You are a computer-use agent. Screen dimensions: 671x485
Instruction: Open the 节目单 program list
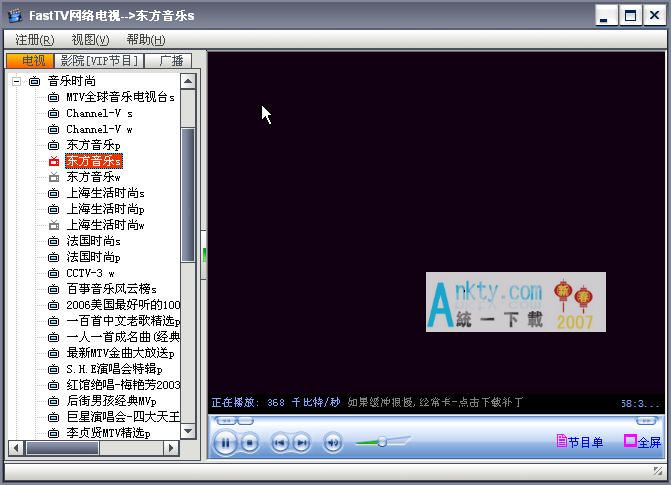580,442
